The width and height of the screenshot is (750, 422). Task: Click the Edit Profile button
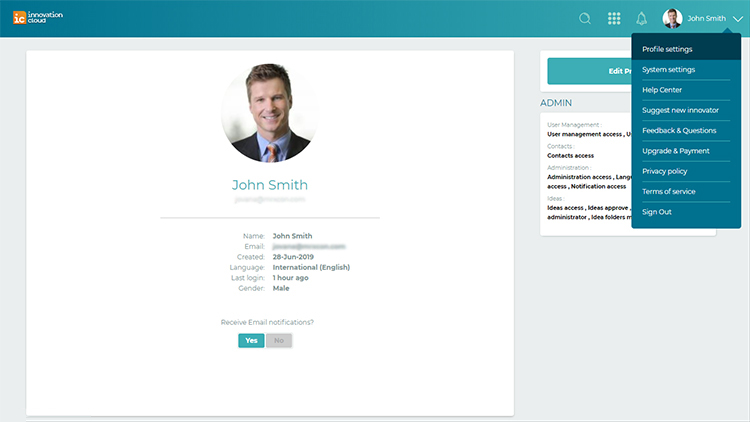[590, 71]
